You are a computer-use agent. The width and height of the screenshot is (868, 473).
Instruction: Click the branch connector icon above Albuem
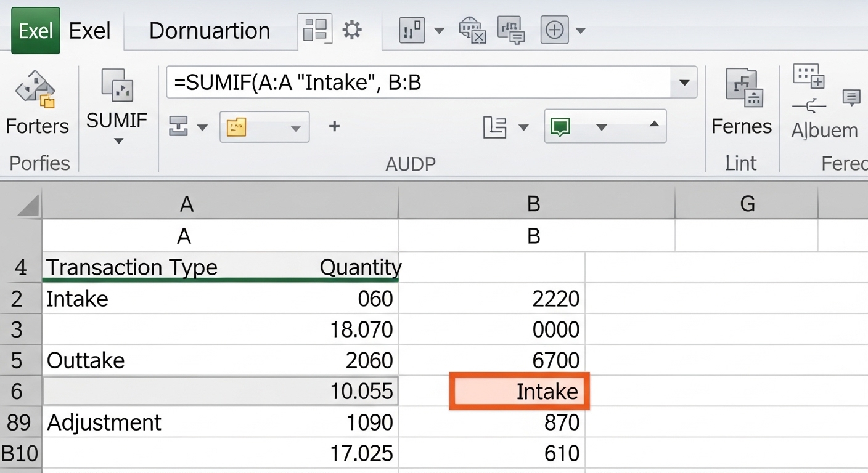(x=809, y=107)
